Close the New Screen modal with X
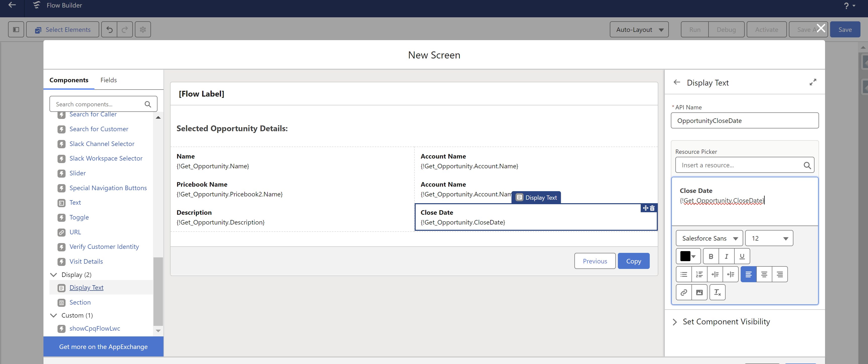The height and width of the screenshot is (364, 868). tap(821, 28)
